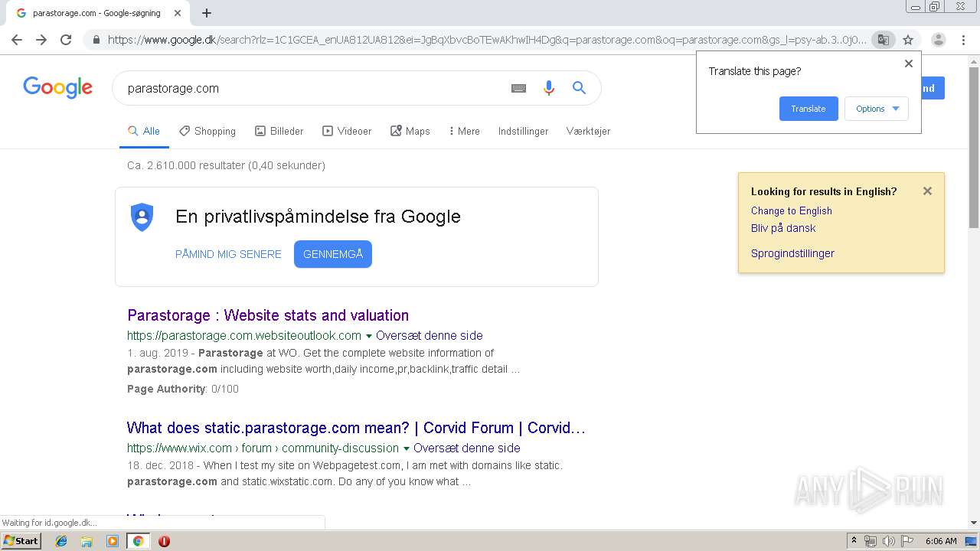980x551 pixels.
Task: Click the address bar URL
Action: [x=487, y=40]
